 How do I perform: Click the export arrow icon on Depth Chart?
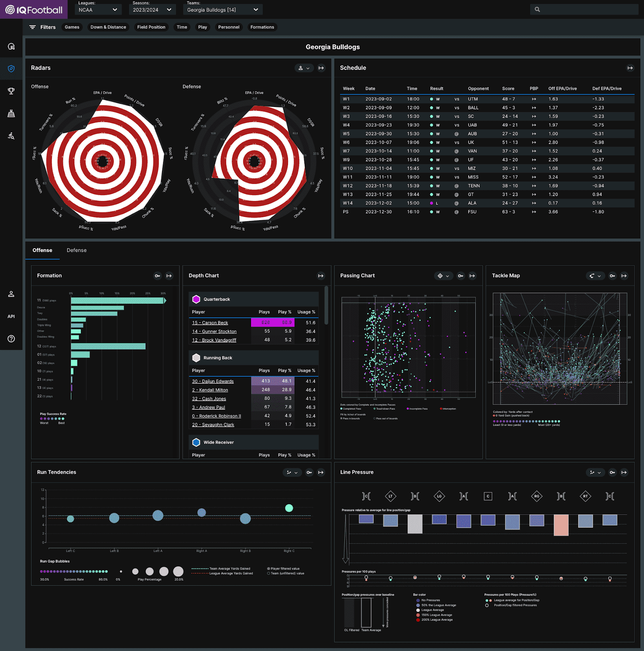coord(321,276)
